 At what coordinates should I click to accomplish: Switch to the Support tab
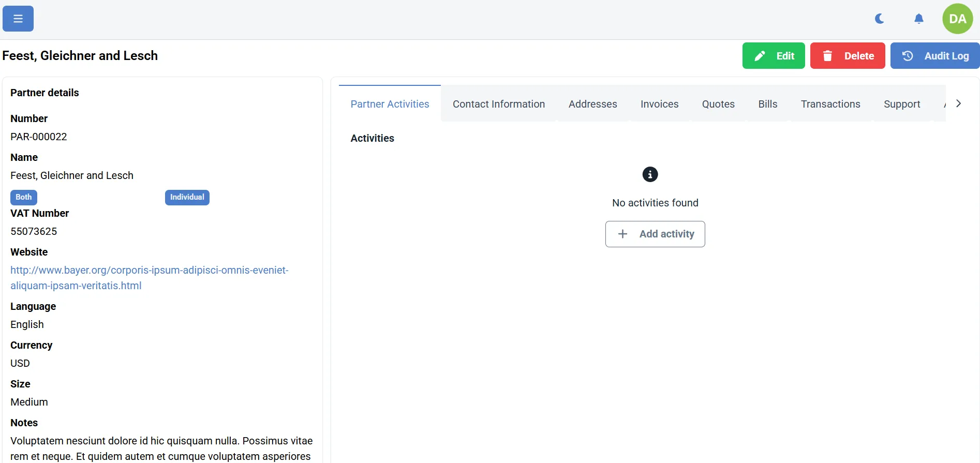901,104
